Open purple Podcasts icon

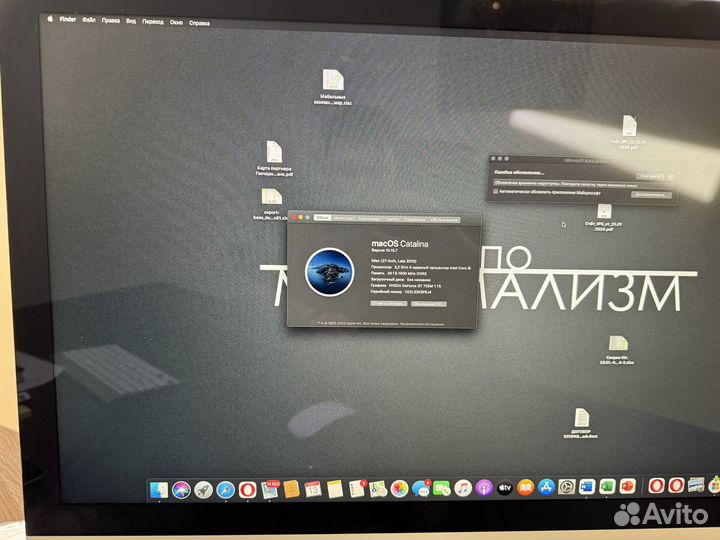[484, 488]
